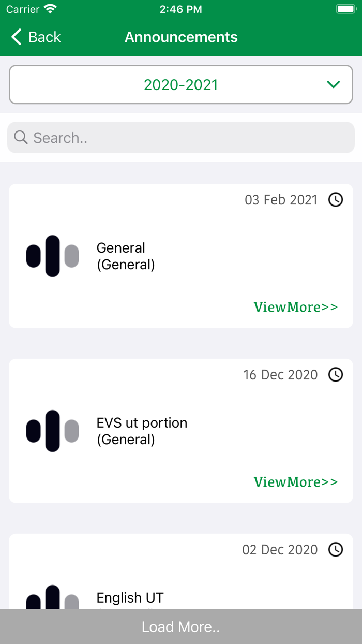
Task: Click the dropdown chevron arrow for year
Action: click(x=334, y=84)
